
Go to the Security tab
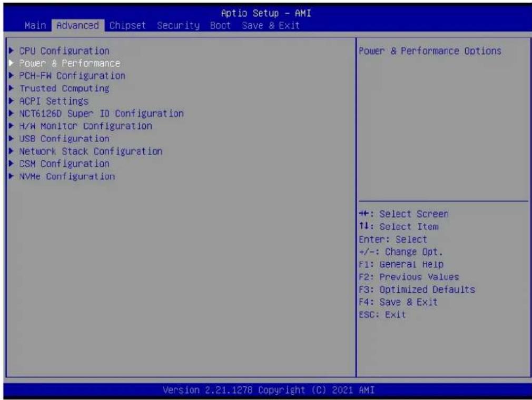click(179, 25)
